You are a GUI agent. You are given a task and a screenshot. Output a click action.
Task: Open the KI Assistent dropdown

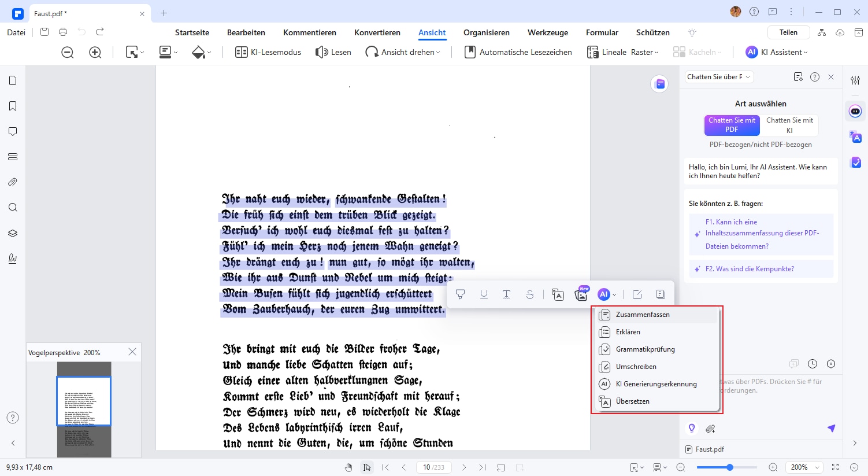[x=777, y=52]
